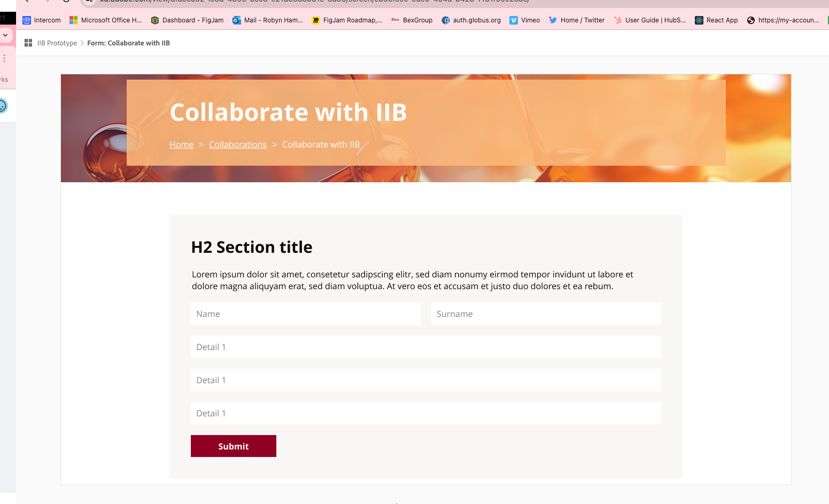This screenshot has width=829, height=504.
Task: Go to IIB Prototype in breadcrumb
Action: tap(57, 43)
